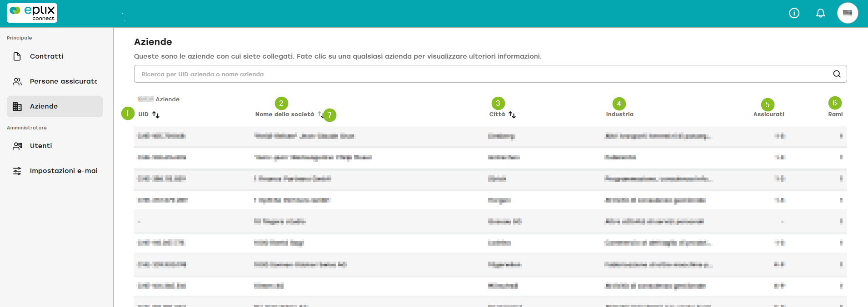The width and height of the screenshot is (868, 307).
Task: Click the Utenti user icon
Action: pos(17,146)
